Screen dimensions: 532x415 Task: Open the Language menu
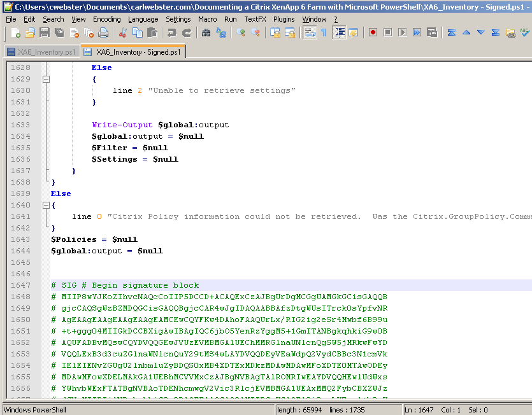[x=143, y=19]
